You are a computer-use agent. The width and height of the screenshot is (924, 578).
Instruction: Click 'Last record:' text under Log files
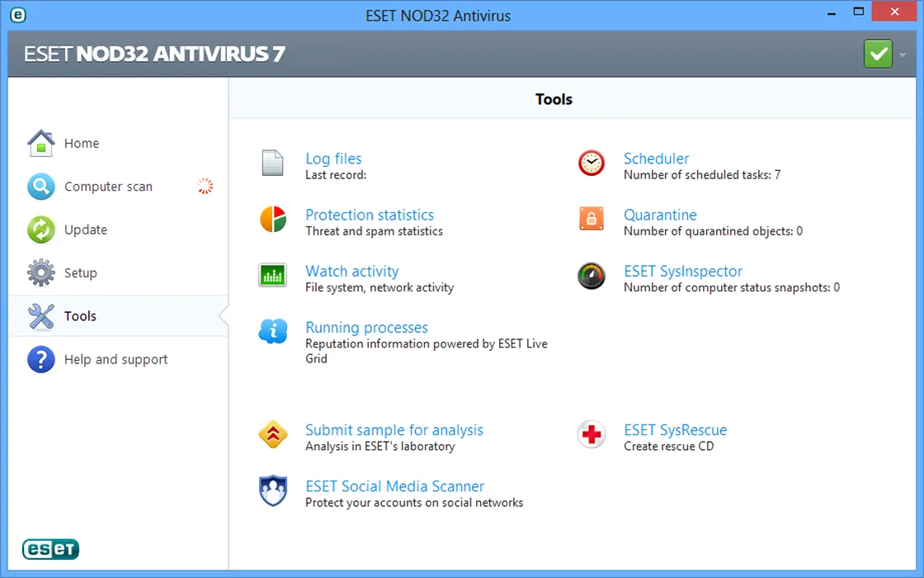[335, 175]
